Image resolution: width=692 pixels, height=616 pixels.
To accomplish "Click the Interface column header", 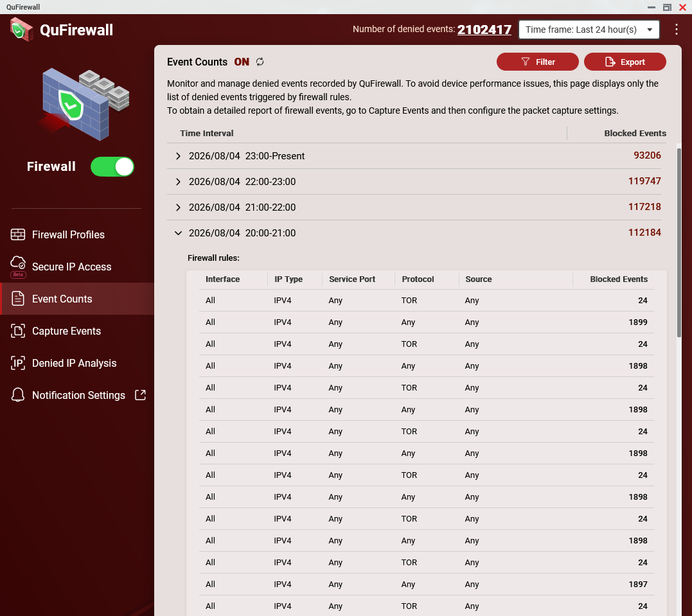I will 222,279.
